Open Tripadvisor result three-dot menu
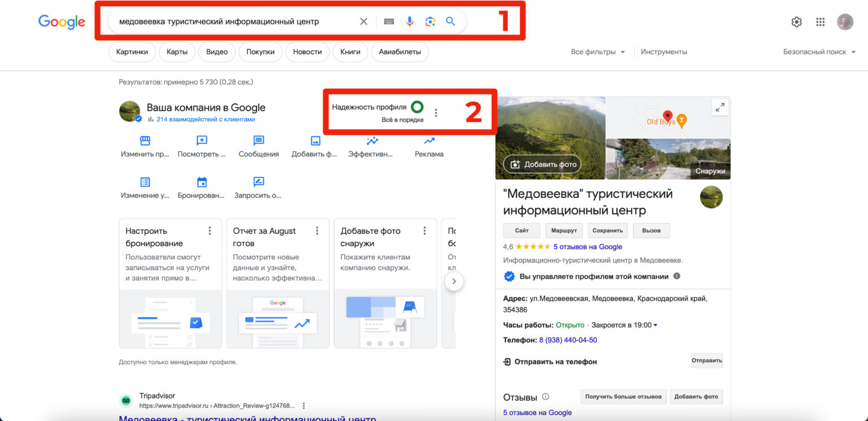The width and height of the screenshot is (868, 421). point(303,406)
